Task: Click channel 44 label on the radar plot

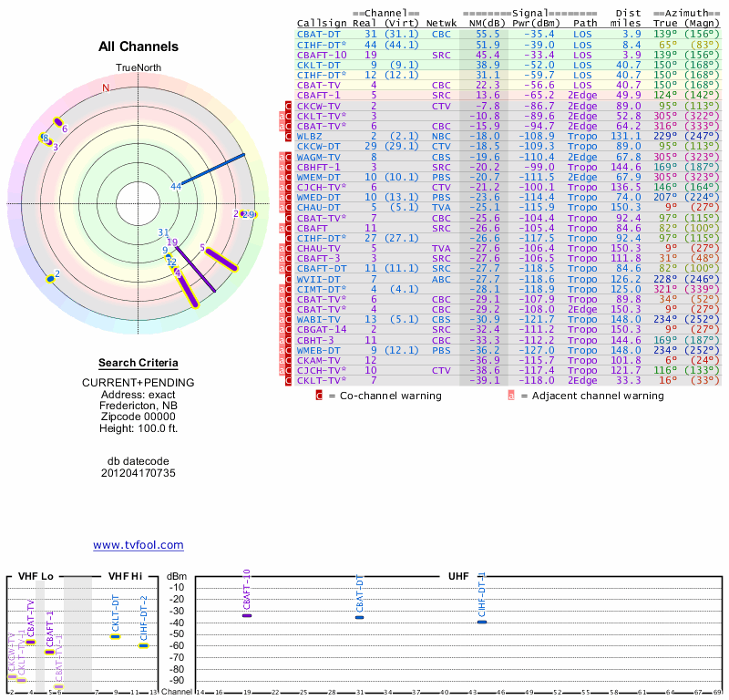Action: pyautogui.click(x=176, y=187)
